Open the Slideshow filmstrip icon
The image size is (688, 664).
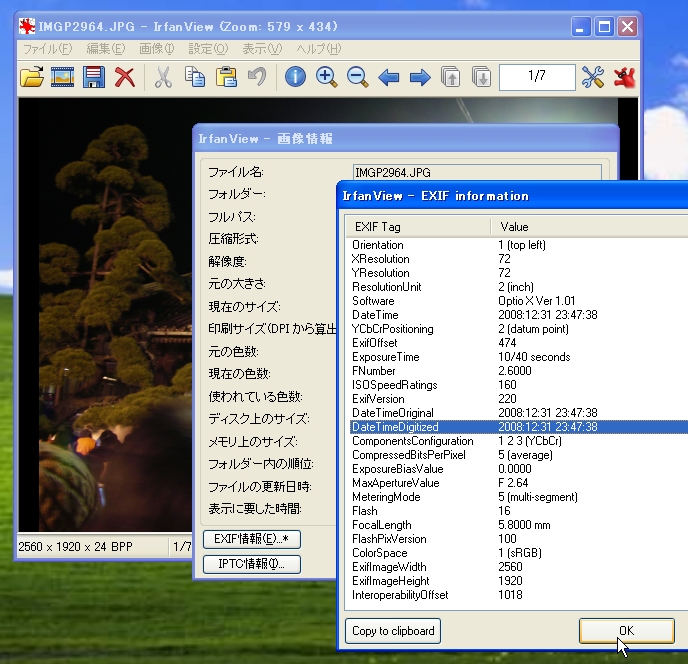(63, 77)
